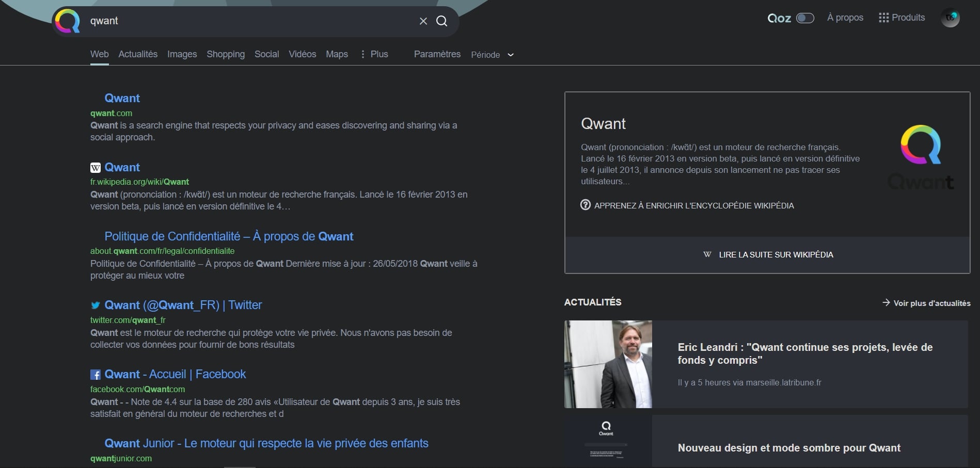980x468 pixels.
Task: Click the Twitter bird icon next to @Qwant_FR
Action: pos(95,306)
